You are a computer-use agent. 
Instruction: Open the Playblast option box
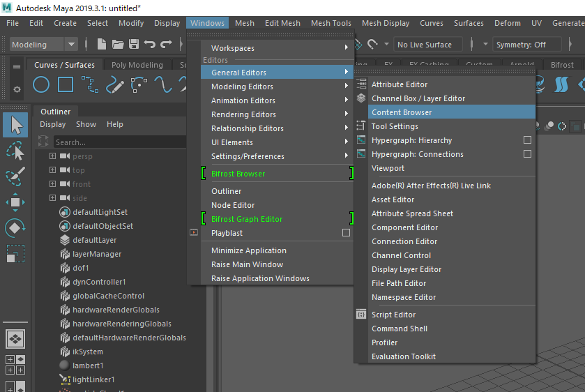[346, 232]
